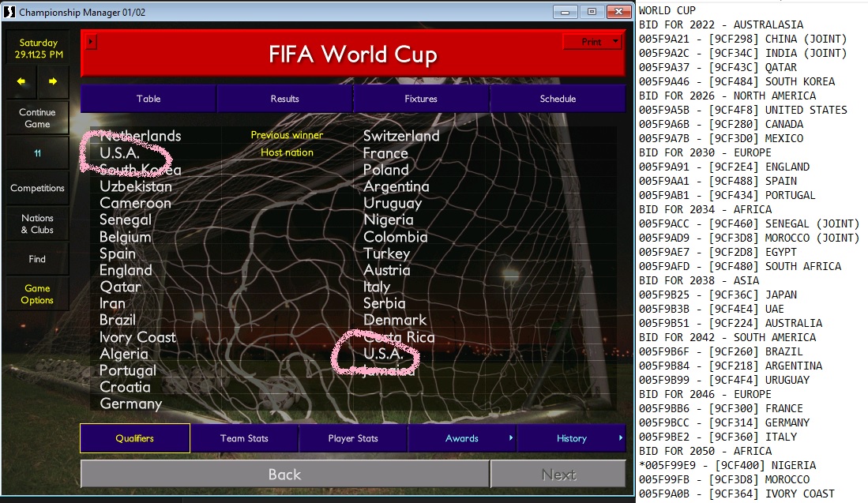The image size is (868, 503).
Task: Click '[9CF300] FRANCE' line in notes
Action: pyautogui.click(x=756, y=408)
